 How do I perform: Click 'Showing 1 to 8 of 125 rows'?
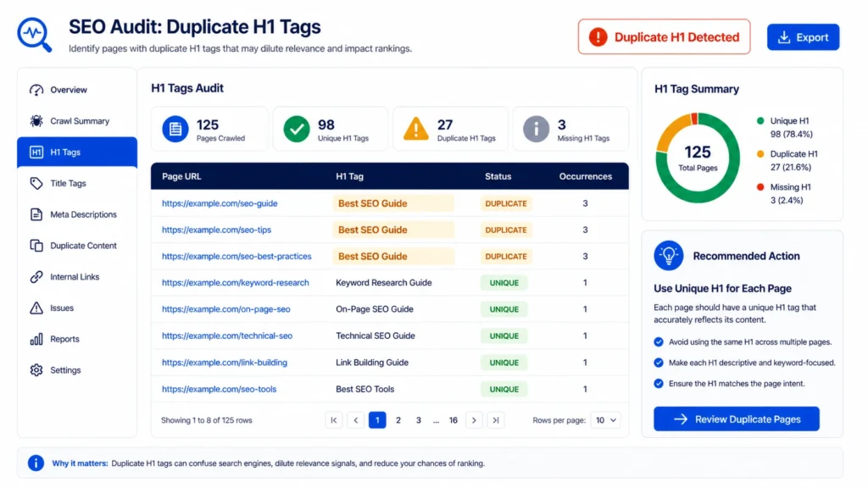(207, 420)
